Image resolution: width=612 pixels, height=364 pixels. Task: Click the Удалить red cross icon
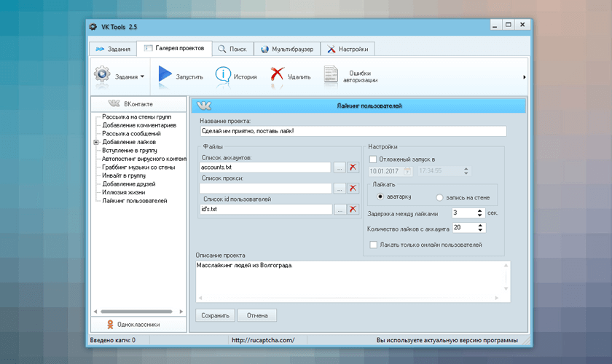(x=277, y=74)
